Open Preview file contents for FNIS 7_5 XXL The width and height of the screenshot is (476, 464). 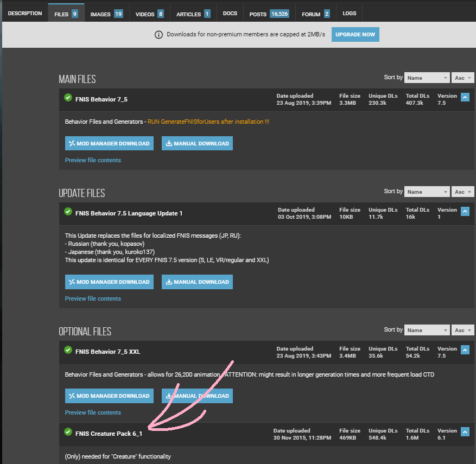pyautogui.click(x=93, y=412)
